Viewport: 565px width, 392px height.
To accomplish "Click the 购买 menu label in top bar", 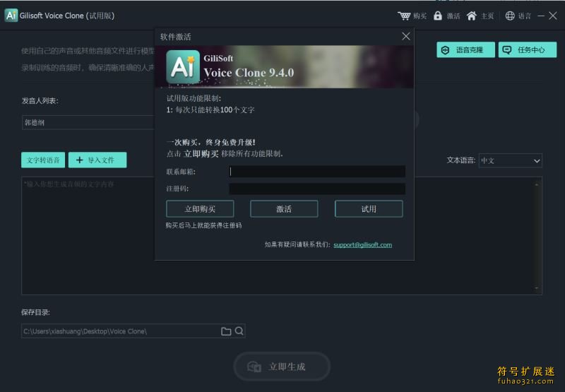I will [x=420, y=16].
